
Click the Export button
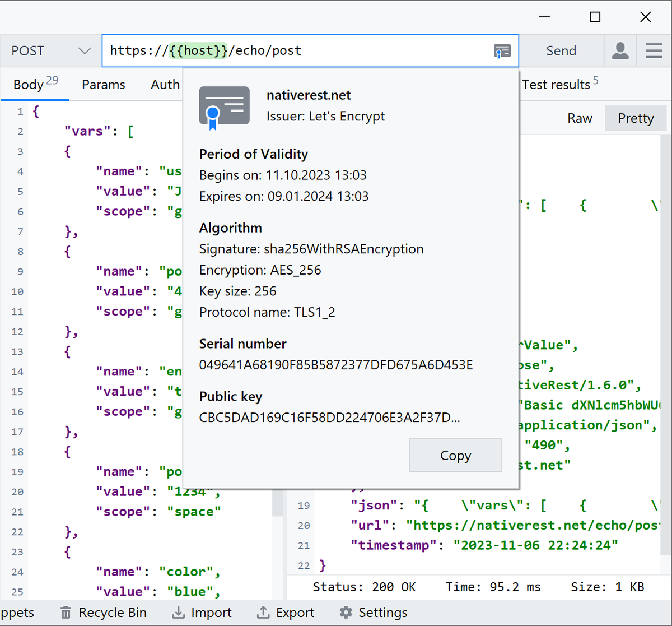pyautogui.click(x=286, y=613)
